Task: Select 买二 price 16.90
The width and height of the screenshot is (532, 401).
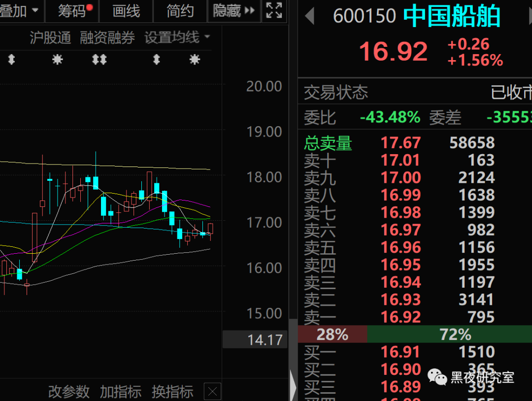Action: pos(400,369)
